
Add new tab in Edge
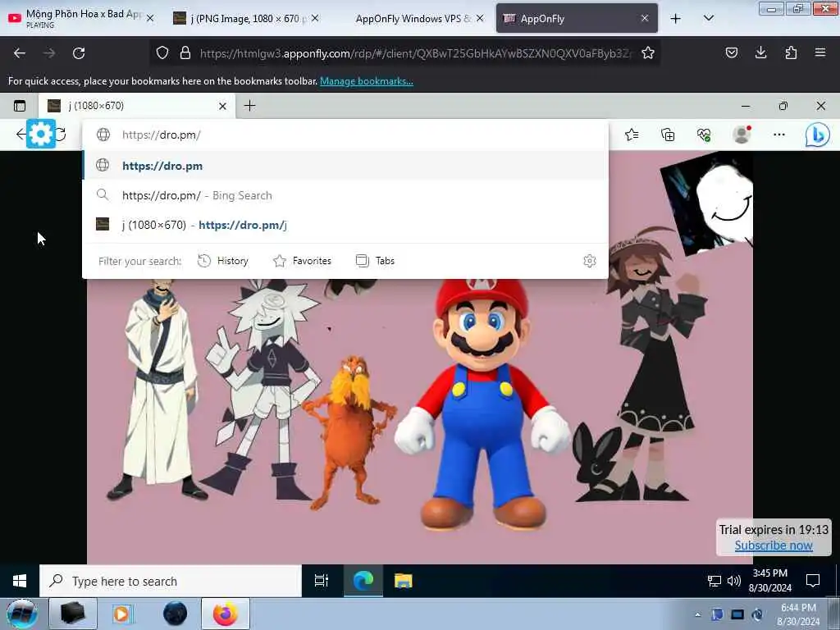(x=249, y=106)
